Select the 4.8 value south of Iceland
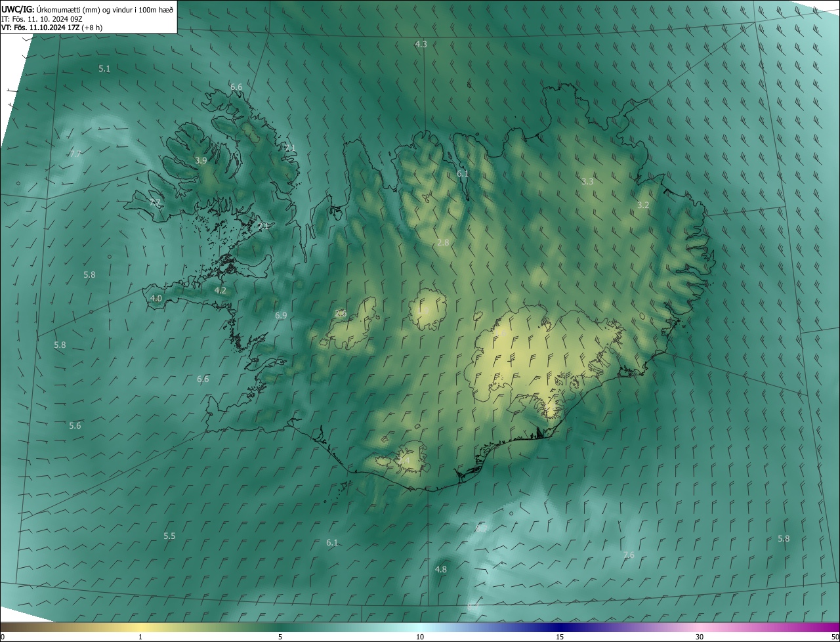This screenshot has width=840, height=642. point(441,570)
